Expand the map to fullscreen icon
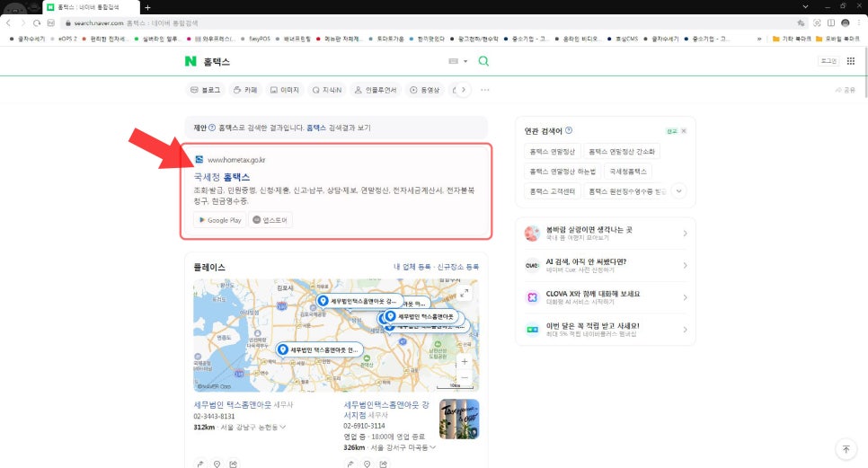 click(x=465, y=293)
